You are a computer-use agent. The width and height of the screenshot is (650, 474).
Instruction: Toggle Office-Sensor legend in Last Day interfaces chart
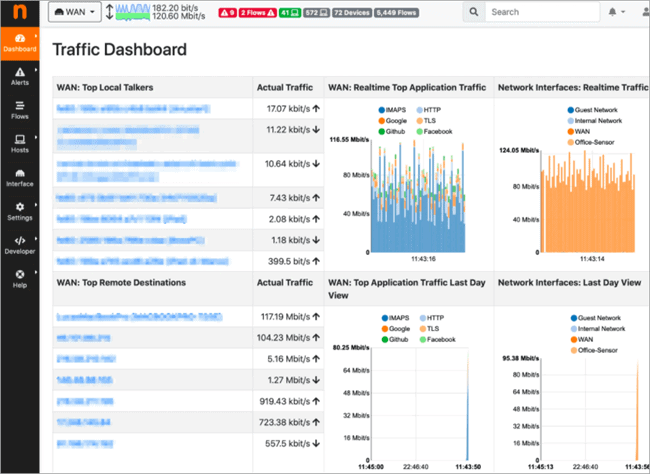pos(594,350)
